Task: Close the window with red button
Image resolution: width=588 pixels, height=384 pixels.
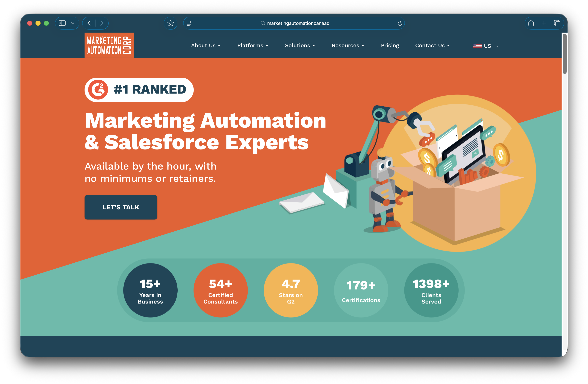Action: (x=30, y=23)
